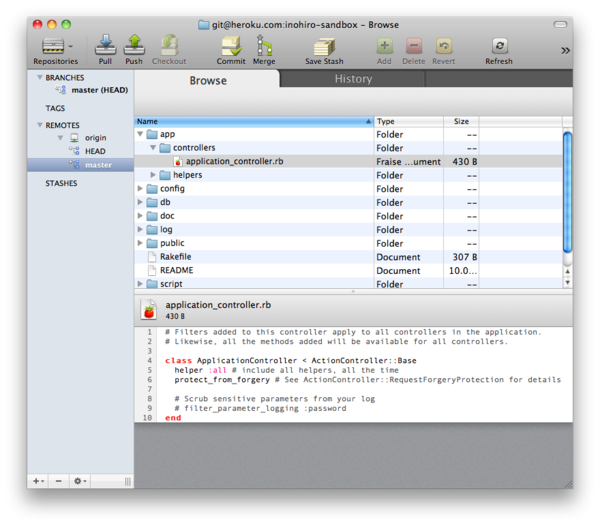Select the application_controller.rb file icon in list
This screenshot has height=526, width=600.
[x=178, y=162]
